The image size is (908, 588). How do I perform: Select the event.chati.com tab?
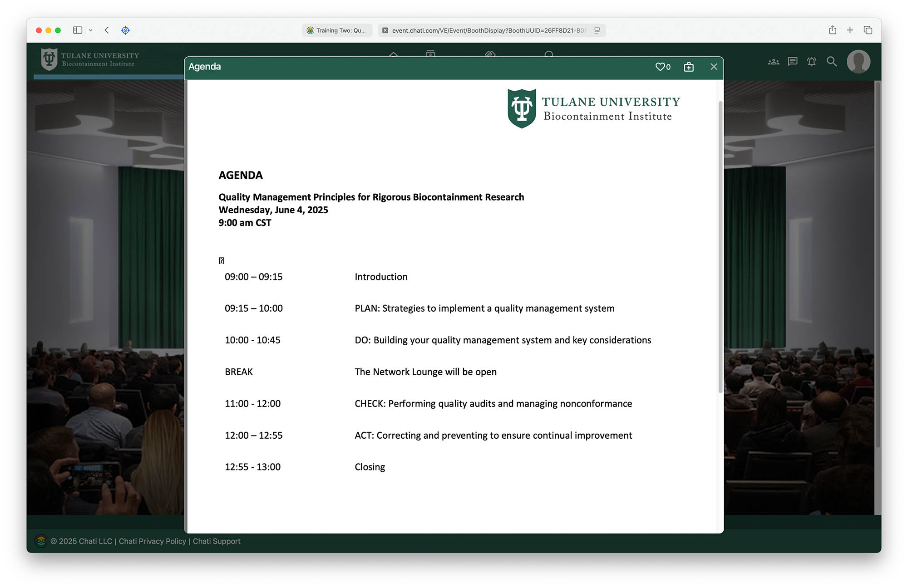click(488, 30)
